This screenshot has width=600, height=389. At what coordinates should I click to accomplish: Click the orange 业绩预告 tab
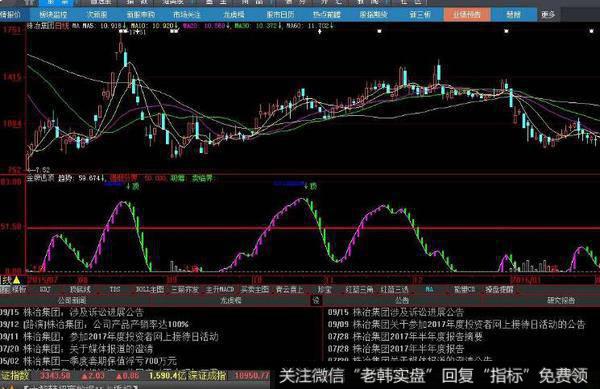click(466, 15)
